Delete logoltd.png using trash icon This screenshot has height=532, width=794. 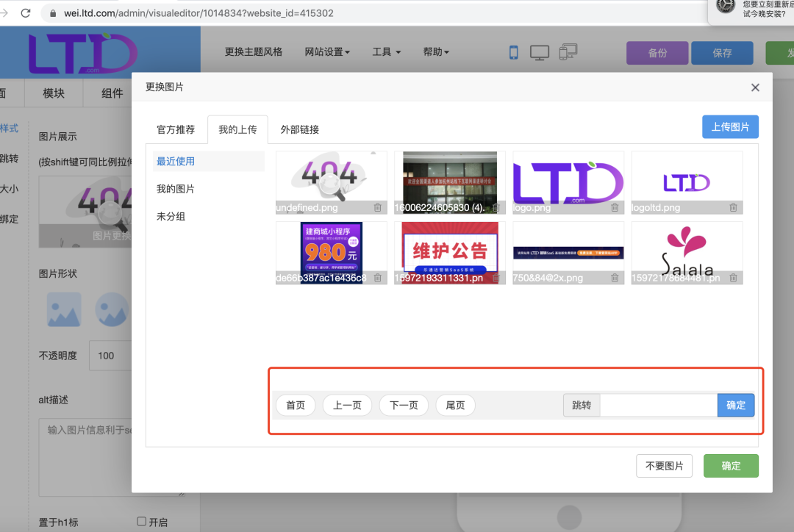pos(733,207)
